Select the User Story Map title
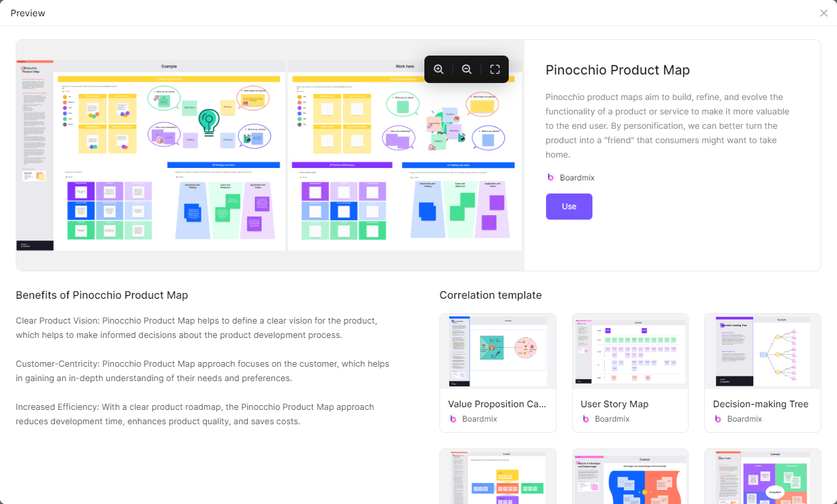The width and height of the screenshot is (837, 504). [615, 404]
